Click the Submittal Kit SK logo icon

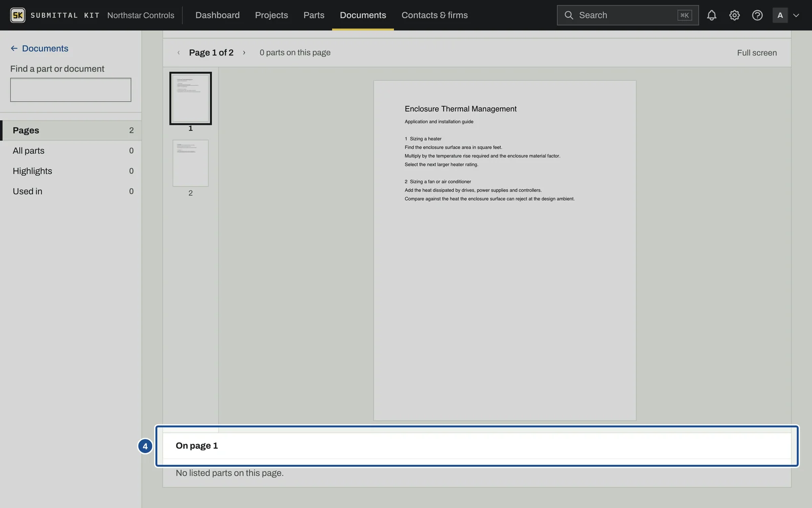point(18,15)
